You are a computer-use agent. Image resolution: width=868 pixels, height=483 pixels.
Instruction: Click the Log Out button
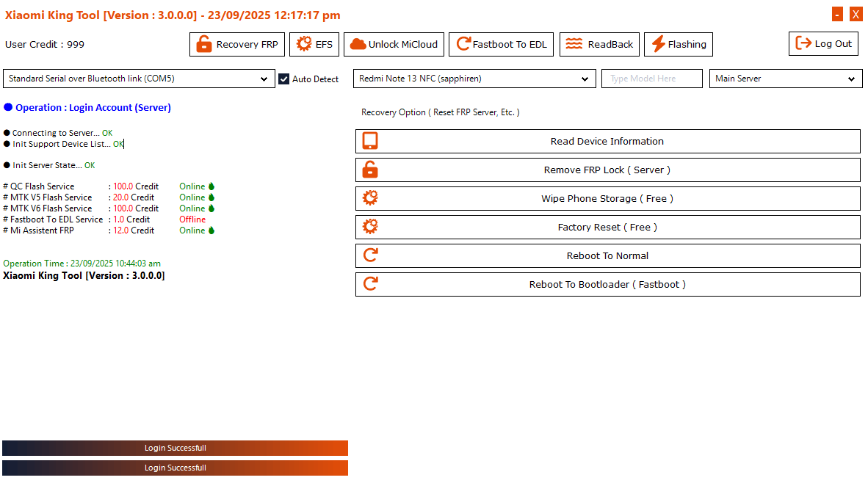tap(823, 43)
